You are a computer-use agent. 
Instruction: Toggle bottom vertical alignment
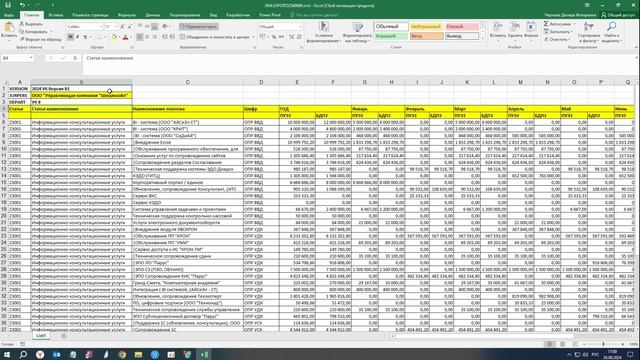155,27
